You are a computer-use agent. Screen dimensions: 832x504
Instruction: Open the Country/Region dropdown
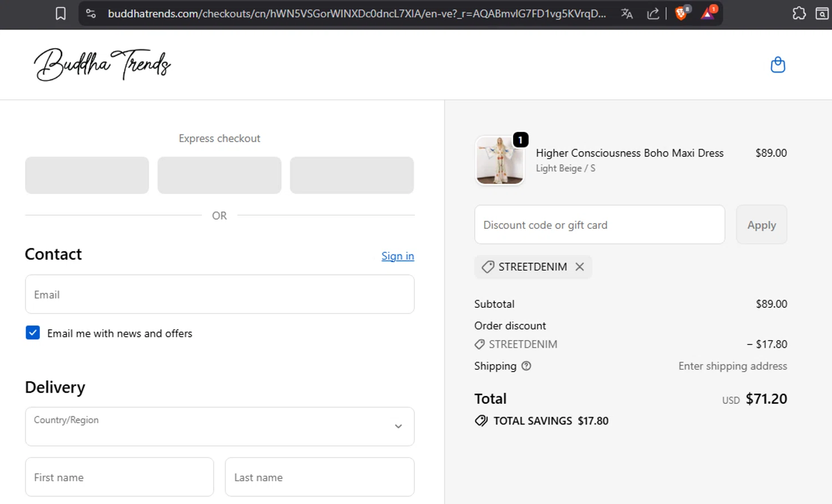tap(220, 426)
